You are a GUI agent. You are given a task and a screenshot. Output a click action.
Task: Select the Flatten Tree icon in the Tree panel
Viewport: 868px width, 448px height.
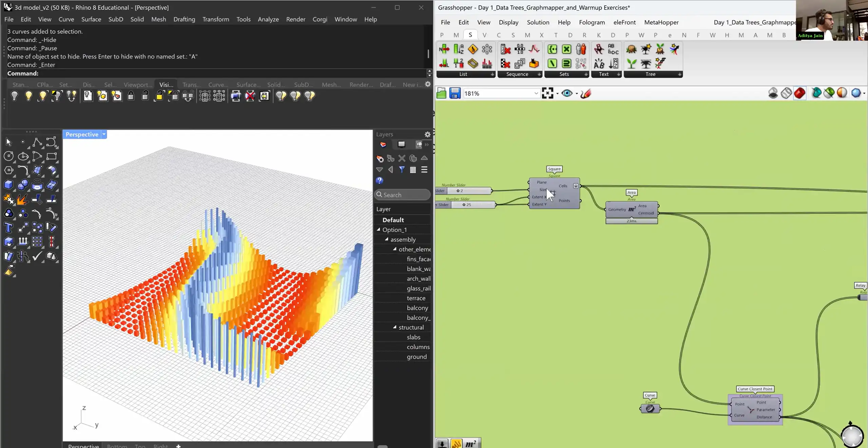645,49
